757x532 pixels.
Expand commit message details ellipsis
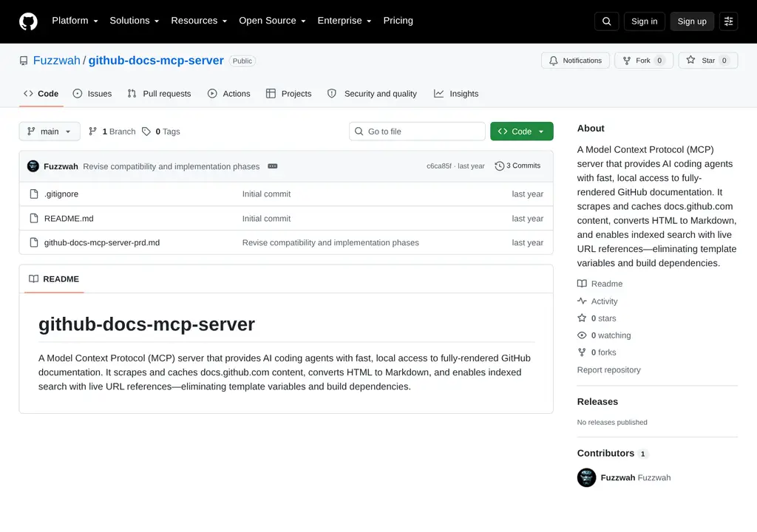(272, 166)
